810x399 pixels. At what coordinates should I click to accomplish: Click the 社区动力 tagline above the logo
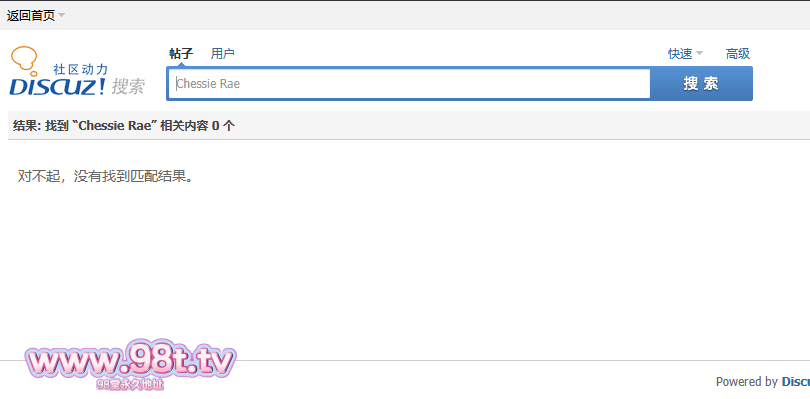pyautogui.click(x=81, y=69)
